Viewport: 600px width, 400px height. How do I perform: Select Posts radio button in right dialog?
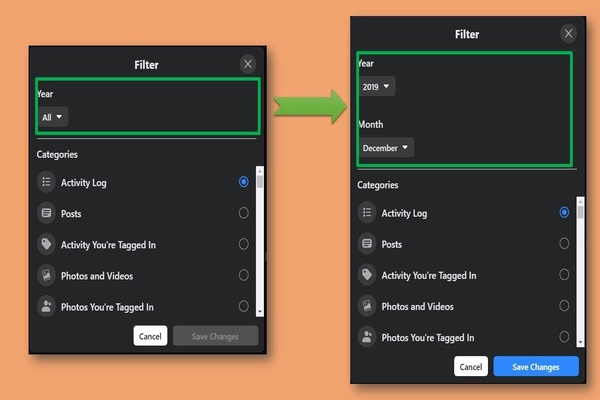point(564,243)
